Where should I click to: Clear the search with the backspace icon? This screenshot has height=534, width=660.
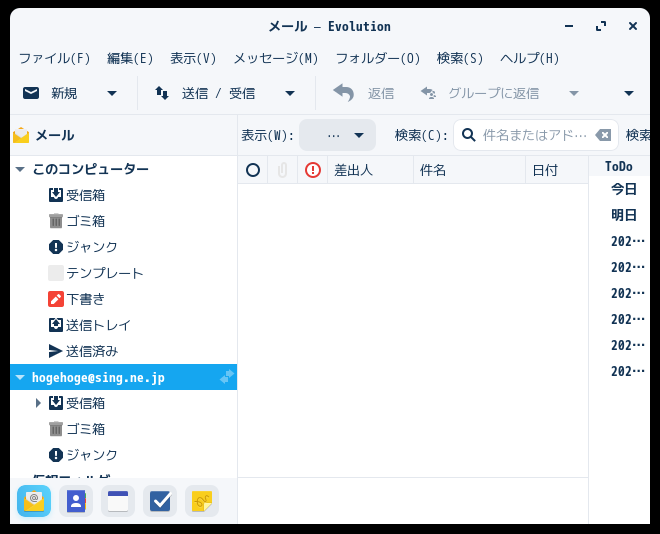pyautogui.click(x=603, y=135)
